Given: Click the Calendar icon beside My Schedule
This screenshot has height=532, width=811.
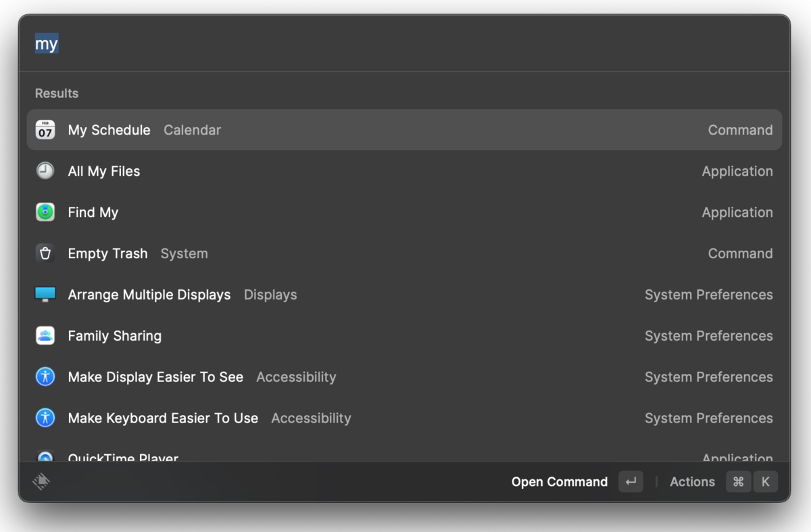Looking at the screenshot, I should pos(45,130).
